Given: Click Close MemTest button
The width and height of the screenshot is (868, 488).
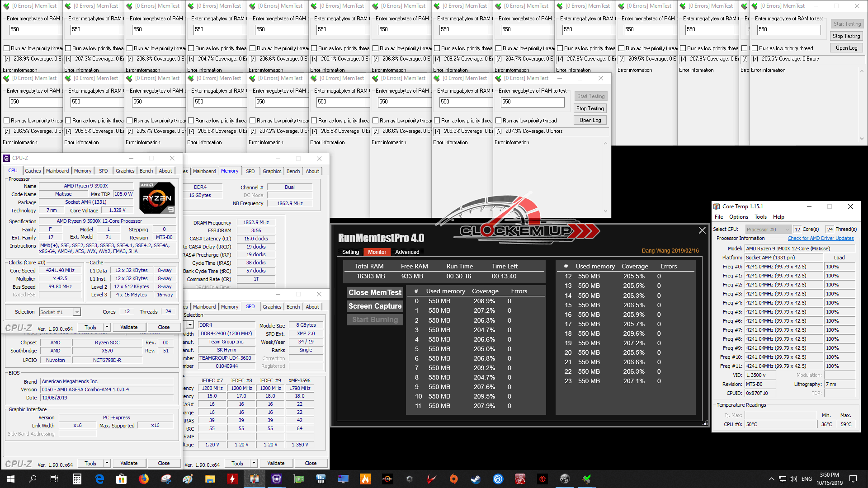Looking at the screenshot, I should tap(375, 293).
